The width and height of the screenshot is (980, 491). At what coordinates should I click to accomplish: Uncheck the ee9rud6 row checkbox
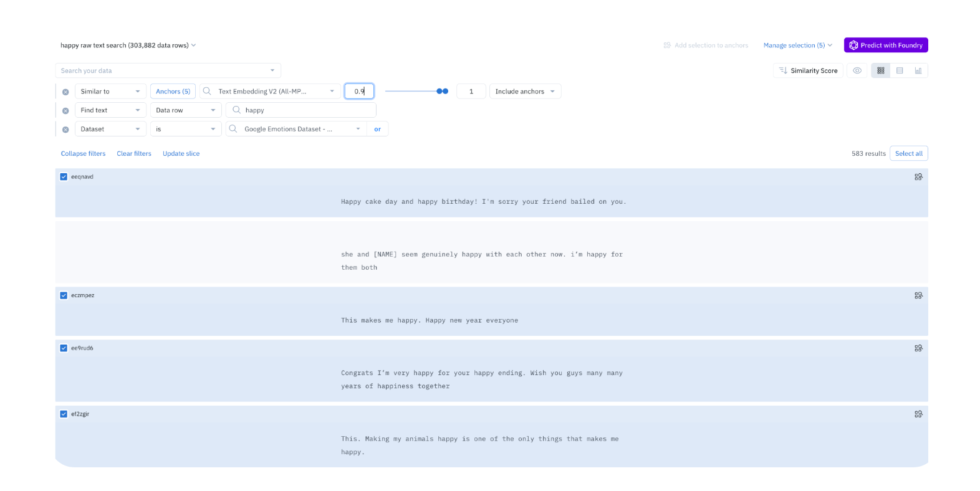(x=64, y=348)
